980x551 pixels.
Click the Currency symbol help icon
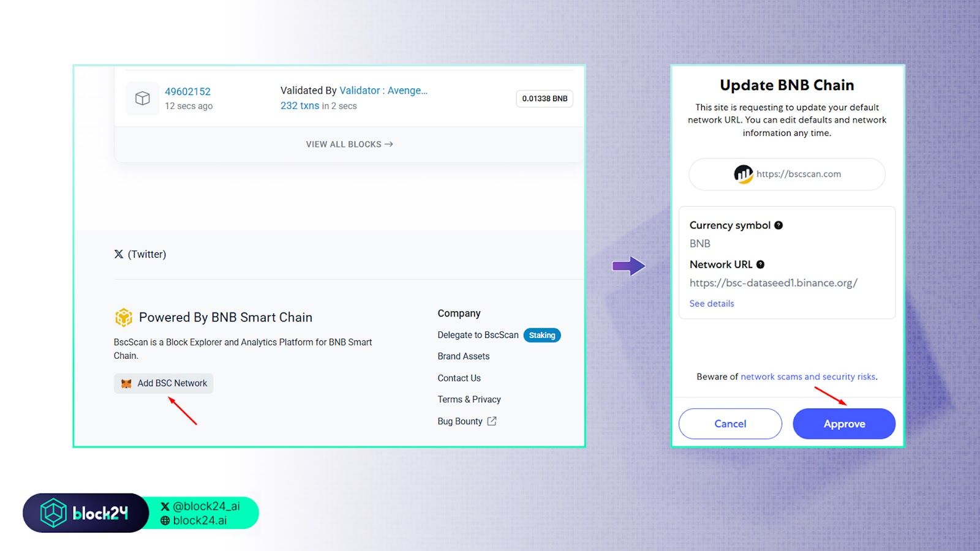[x=778, y=225]
